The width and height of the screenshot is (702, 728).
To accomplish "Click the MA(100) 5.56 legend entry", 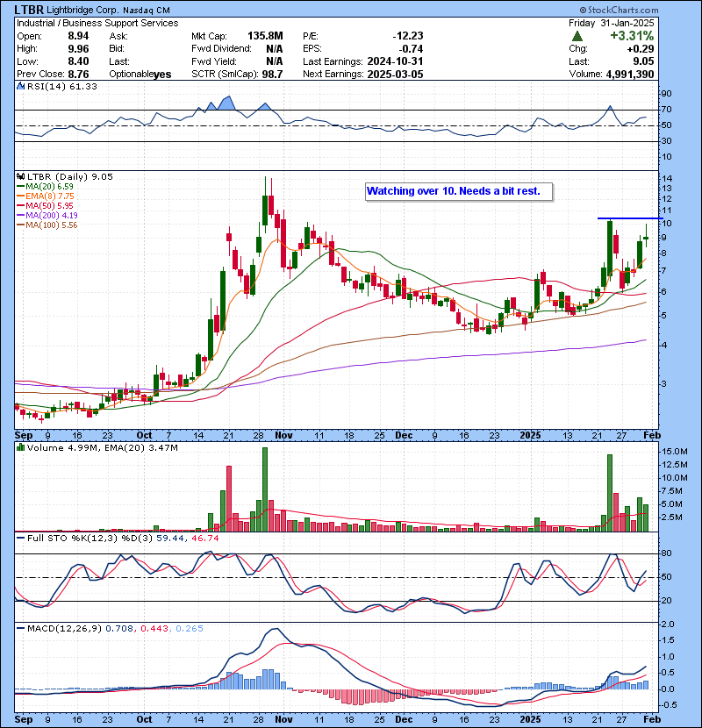I will (47, 225).
